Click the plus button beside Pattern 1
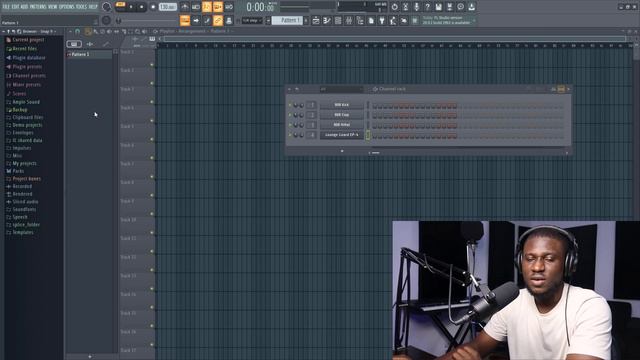This screenshot has height=360, width=640. pos(307,20)
